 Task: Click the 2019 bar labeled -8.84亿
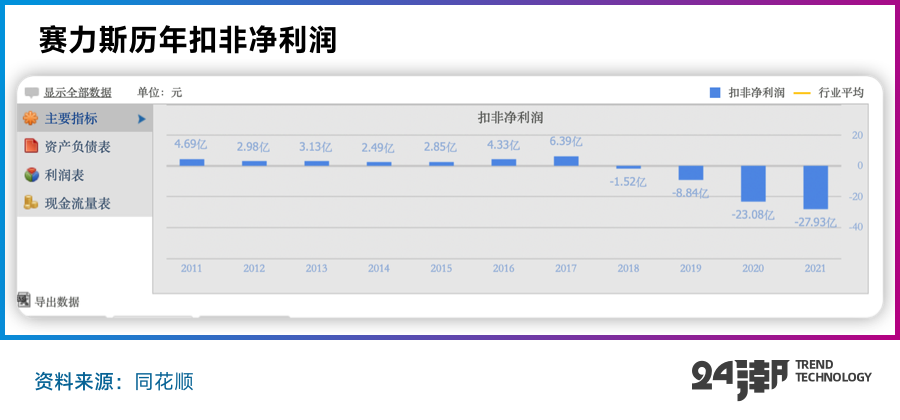click(x=690, y=173)
